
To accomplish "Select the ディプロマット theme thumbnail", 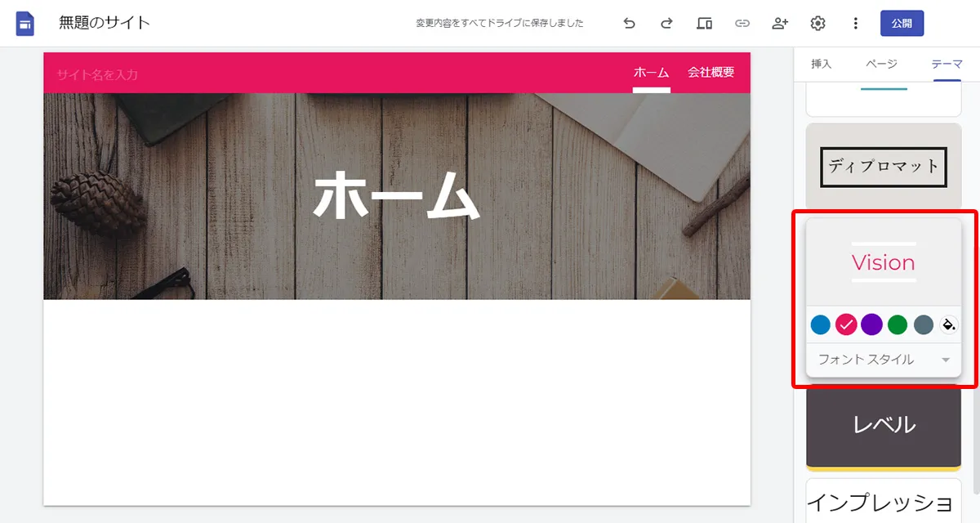I will (x=883, y=168).
